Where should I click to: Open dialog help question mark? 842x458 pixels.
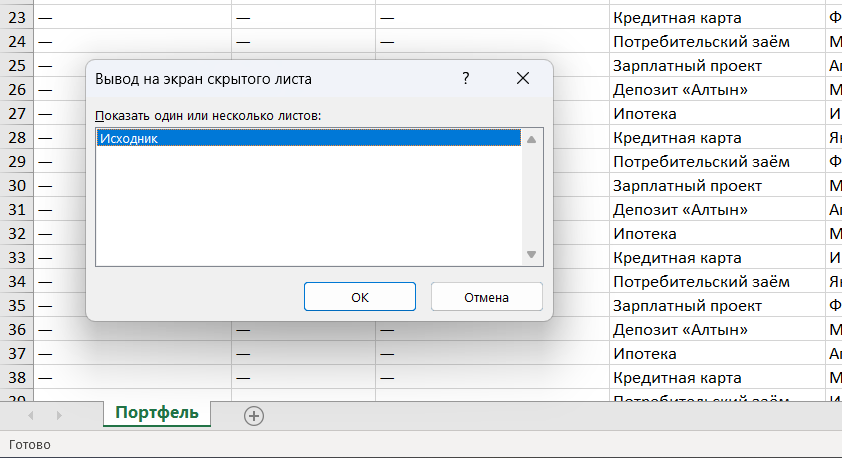[466, 78]
